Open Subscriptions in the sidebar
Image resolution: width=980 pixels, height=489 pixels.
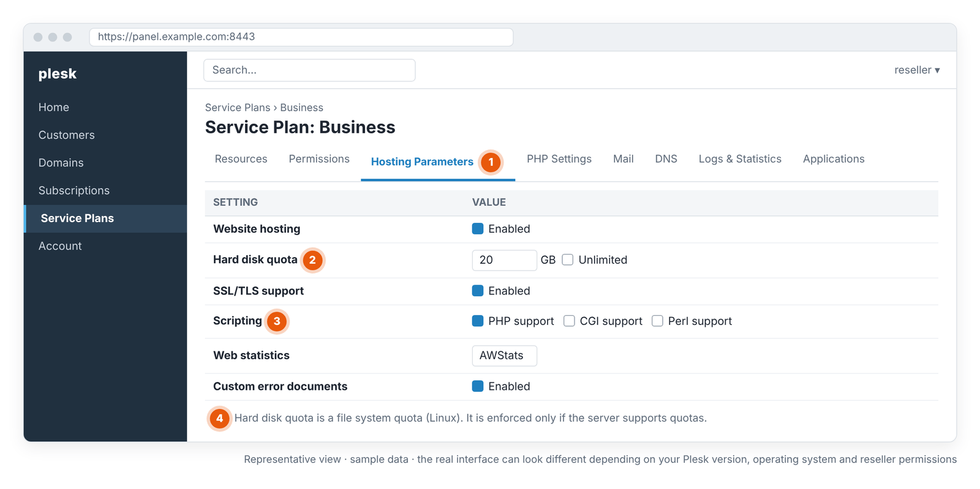pyautogui.click(x=105, y=190)
